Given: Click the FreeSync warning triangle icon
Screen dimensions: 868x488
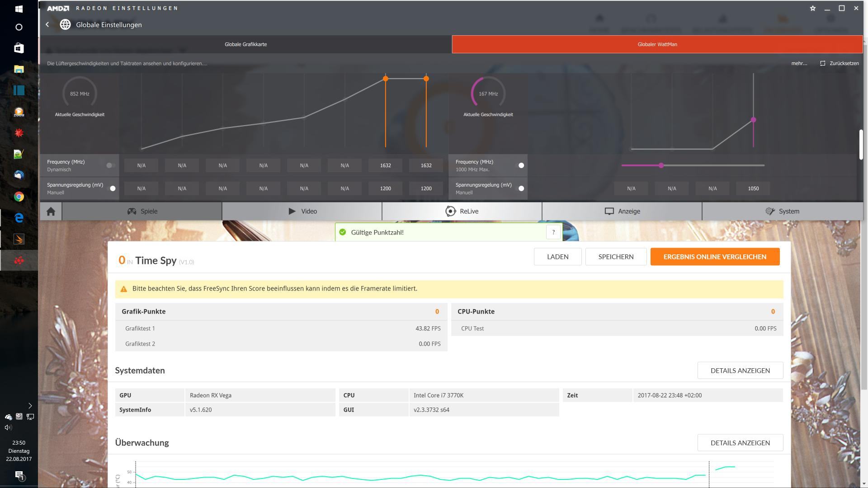Looking at the screenshot, I should click(x=123, y=289).
